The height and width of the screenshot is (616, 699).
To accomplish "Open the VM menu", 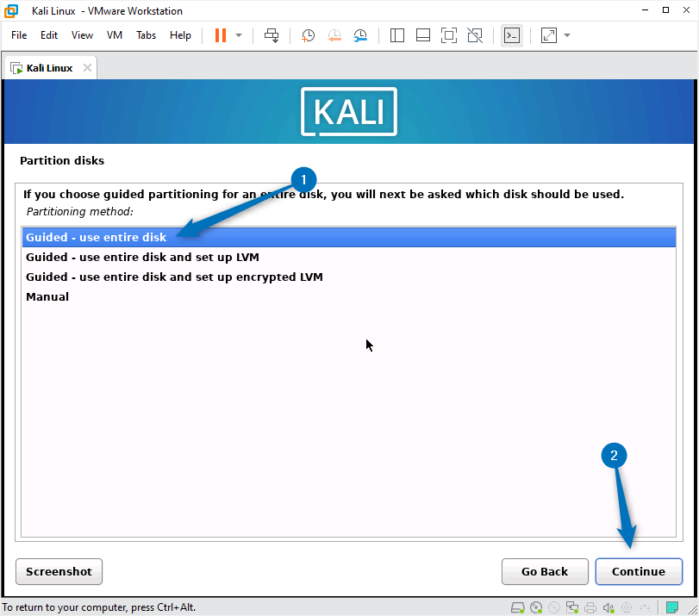I will [114, 35].
